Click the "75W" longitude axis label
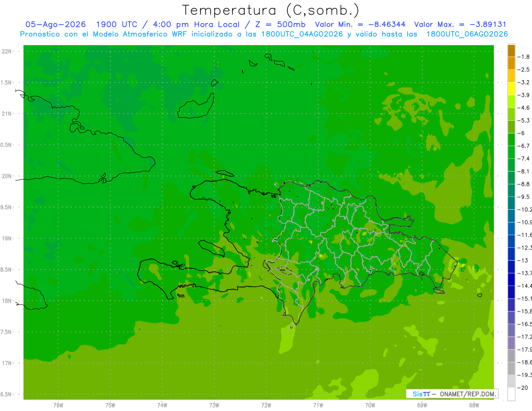 pyautogui.click(x=110, y=405)
